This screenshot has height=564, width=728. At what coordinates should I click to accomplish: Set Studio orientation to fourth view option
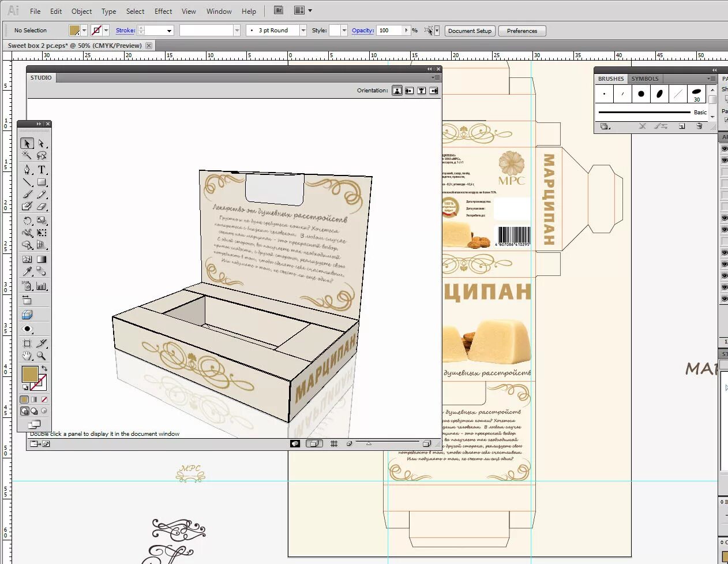tap(434, 90)
